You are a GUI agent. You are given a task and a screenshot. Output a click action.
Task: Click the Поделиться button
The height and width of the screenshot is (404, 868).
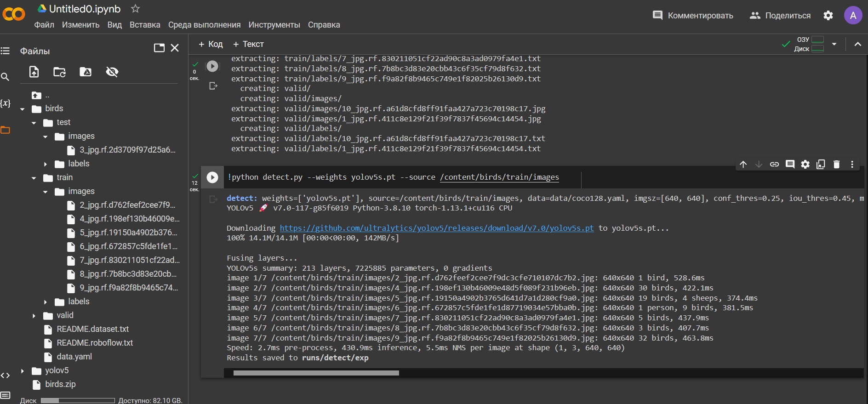point(780,15)
